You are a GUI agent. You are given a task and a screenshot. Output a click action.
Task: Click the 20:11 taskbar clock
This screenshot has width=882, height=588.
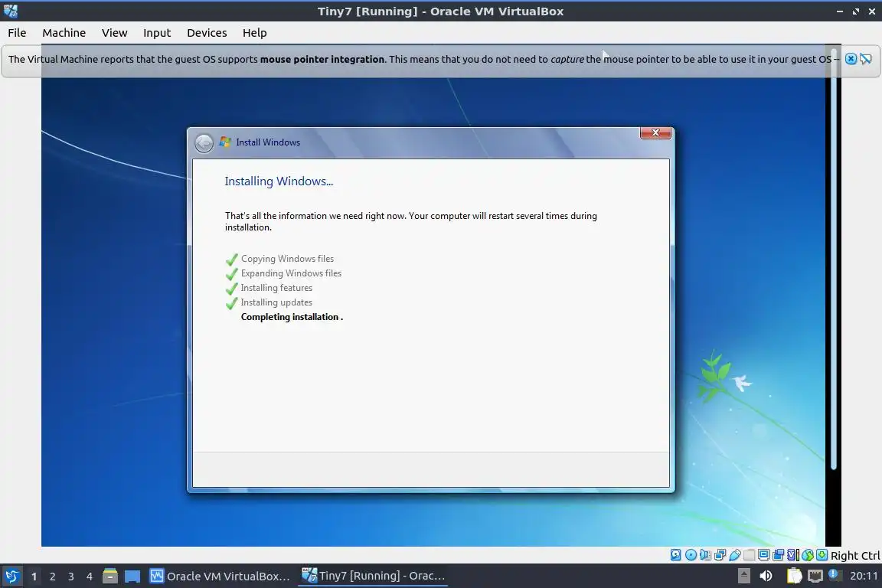pyautogui.click(x=864, y=577)
